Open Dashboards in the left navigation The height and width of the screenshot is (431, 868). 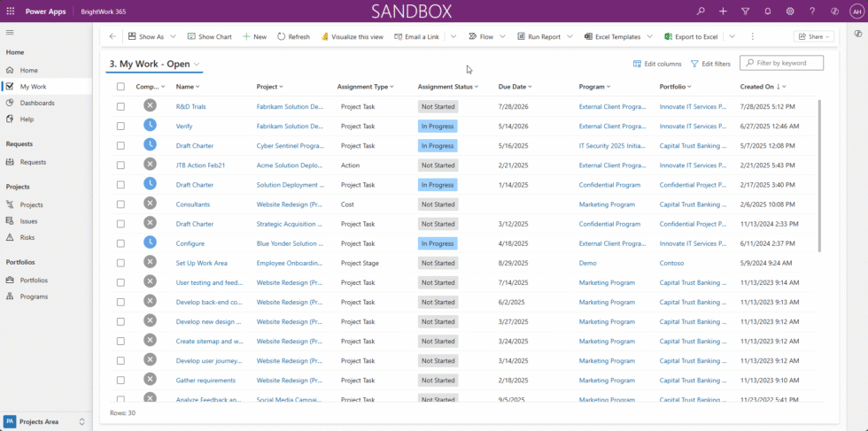coord(36,103)
